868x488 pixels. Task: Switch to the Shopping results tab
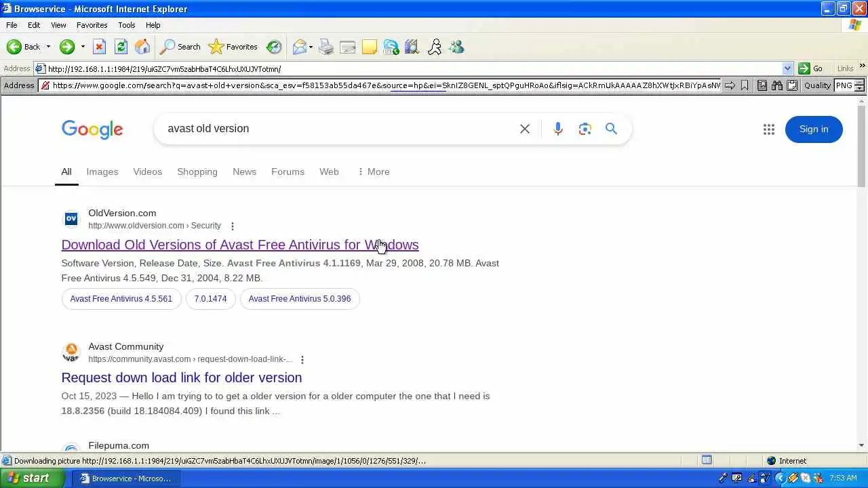(197, 171)
